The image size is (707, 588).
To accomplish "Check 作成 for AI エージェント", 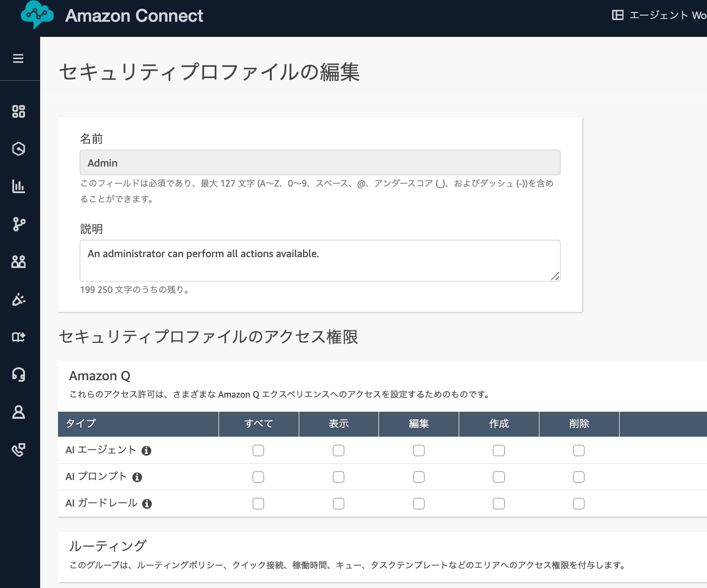I will click(x=499, y=450).
